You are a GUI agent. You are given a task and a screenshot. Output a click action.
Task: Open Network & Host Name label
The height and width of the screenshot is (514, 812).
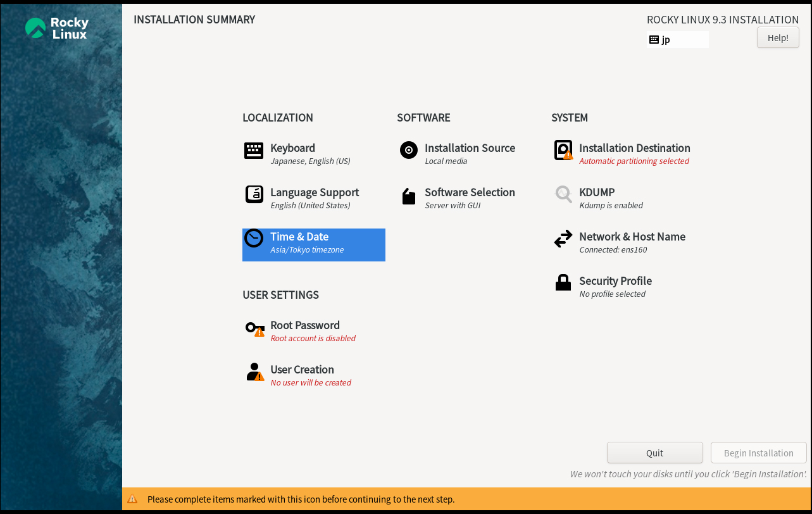632,237
